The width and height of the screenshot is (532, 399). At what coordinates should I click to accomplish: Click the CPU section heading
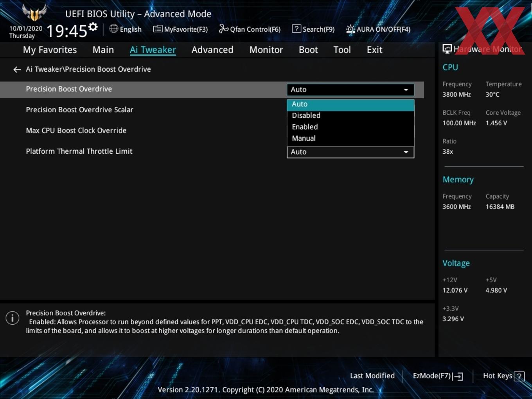click(450, 67)
